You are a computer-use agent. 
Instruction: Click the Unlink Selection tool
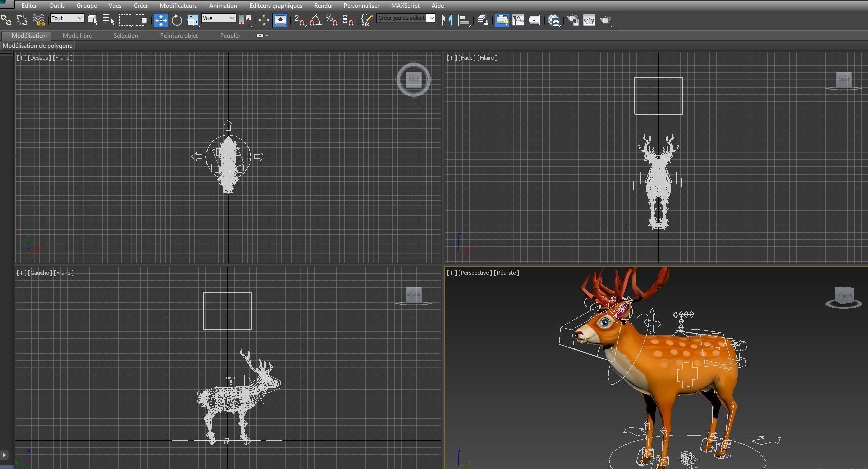22,20
